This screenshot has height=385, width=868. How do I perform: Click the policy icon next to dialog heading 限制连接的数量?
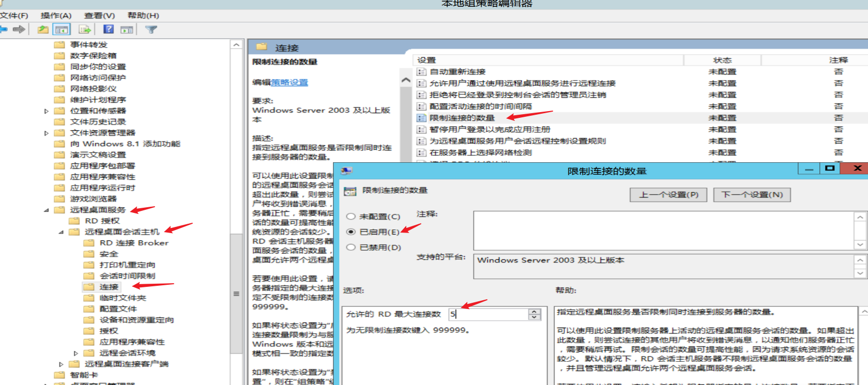[x=350, y=191]
